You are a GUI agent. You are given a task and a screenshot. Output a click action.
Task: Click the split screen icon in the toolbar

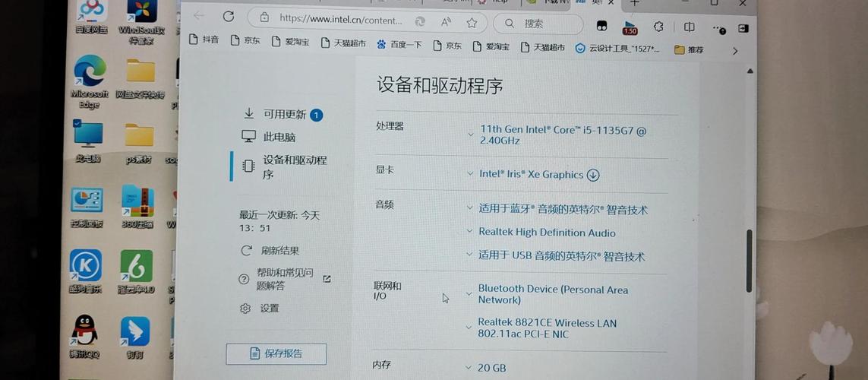[x=690, y=27]
